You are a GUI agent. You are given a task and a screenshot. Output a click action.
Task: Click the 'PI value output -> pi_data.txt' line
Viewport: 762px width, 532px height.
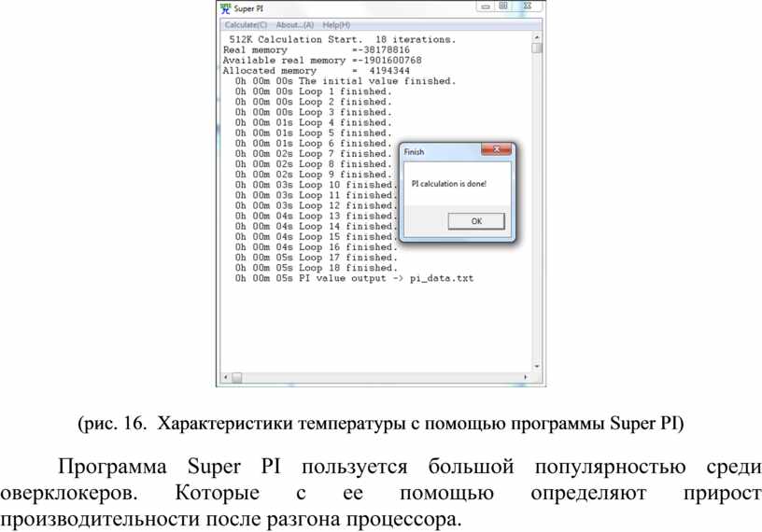tap(354, 278)
